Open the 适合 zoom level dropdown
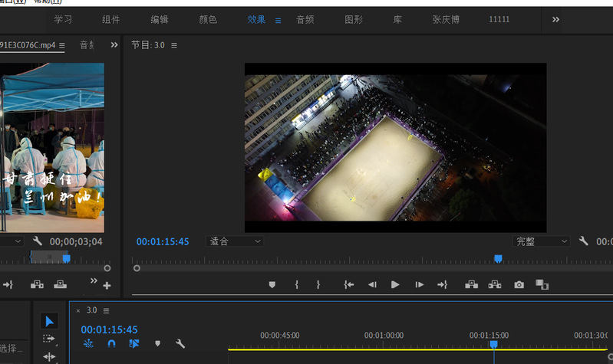Viewport: 613px width, 364px height. pos(236,241)
